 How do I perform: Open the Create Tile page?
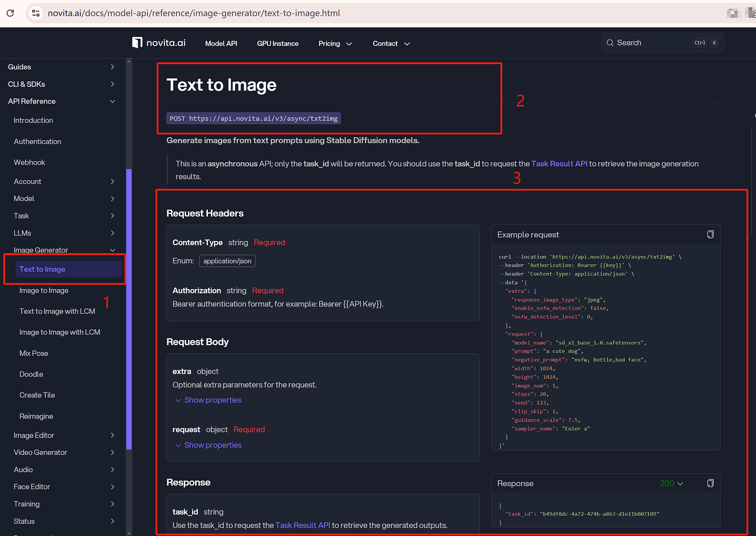(37, 395)
